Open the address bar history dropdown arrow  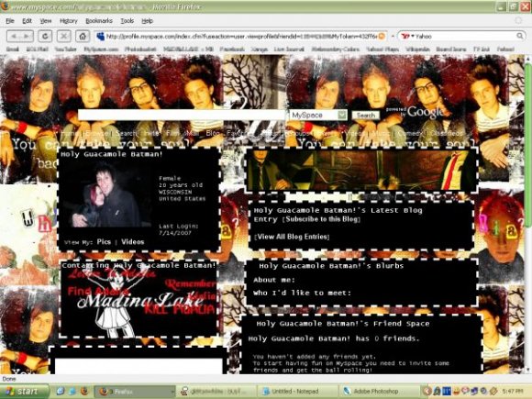coord(393,36)
